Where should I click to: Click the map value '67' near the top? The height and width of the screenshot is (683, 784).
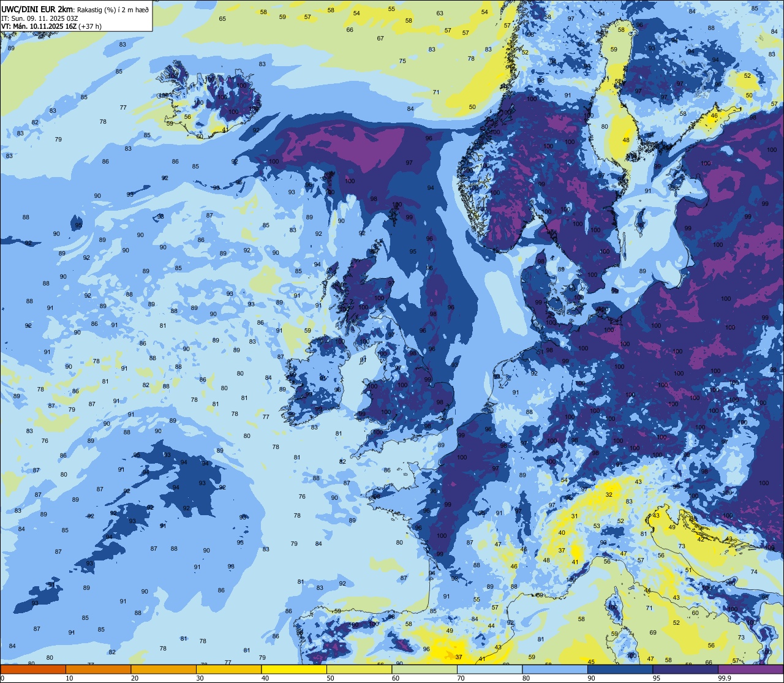(x=380, y=38)
